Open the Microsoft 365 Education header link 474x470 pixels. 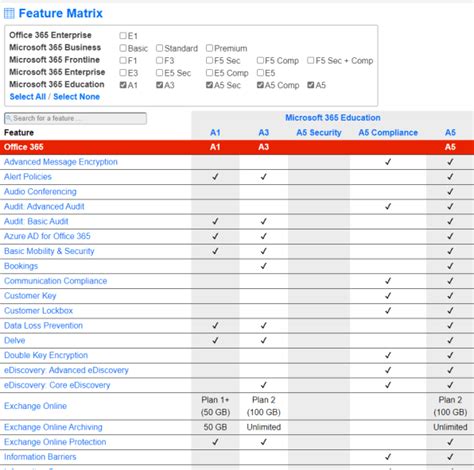click(333, 118)
